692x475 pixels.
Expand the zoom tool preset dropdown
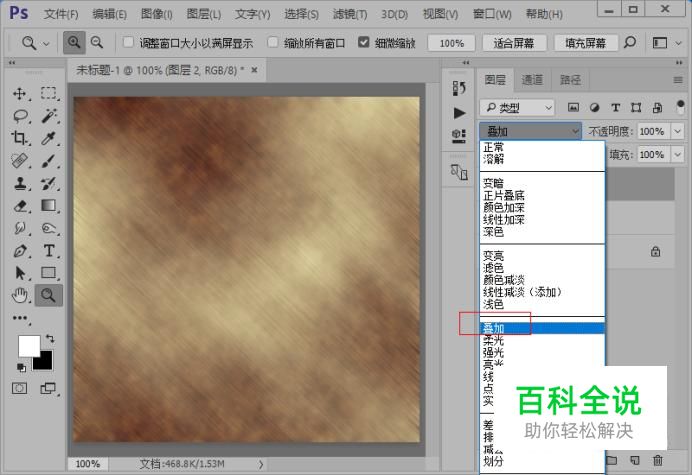46,43
